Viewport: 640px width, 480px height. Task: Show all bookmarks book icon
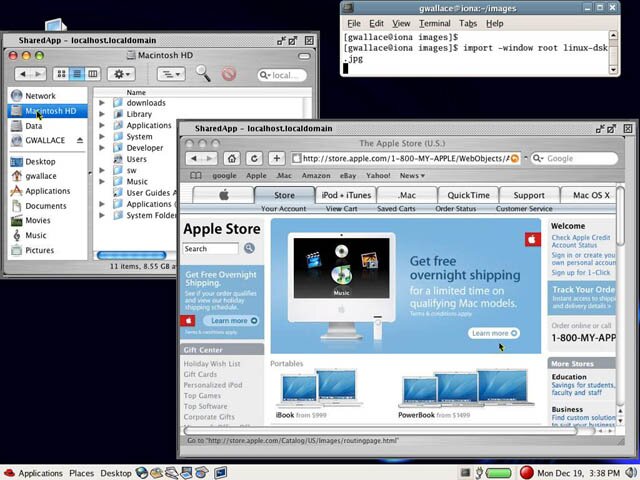[x=196, y=176]
